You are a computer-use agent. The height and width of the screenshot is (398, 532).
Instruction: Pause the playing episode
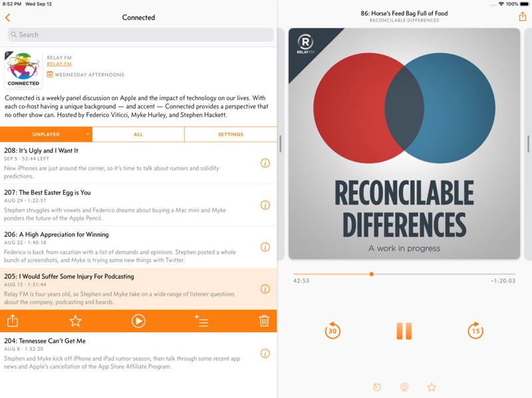(x=404, y=331)
